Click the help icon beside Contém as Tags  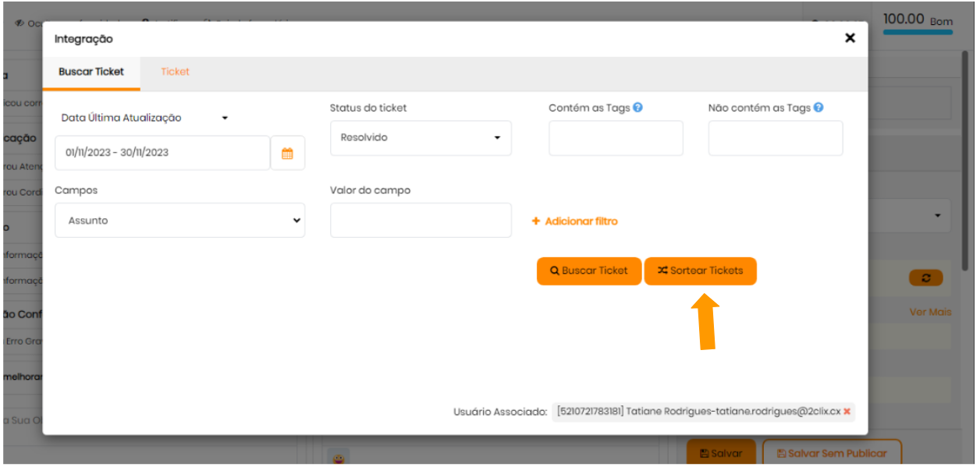pyautogui.click(x=637, y=108)
